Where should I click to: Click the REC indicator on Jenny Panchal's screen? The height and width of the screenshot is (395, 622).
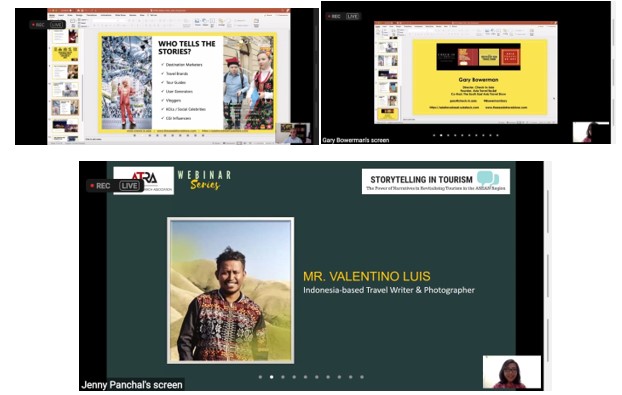[100, 186]
